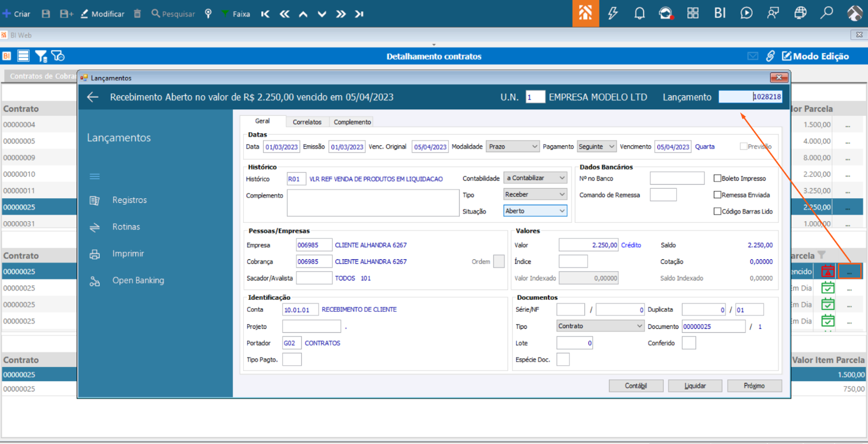Open Imprimir in the sidebar
868x444 pixels.
pos(128,253)
